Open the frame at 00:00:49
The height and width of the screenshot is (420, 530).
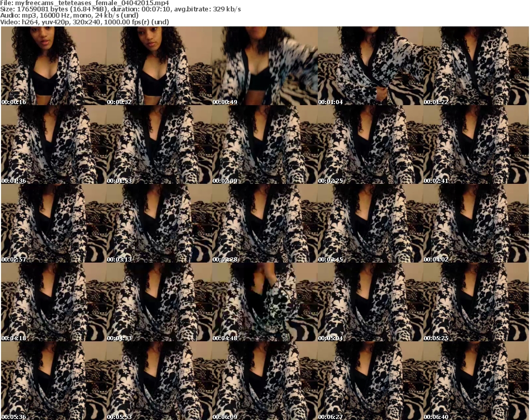265,66
